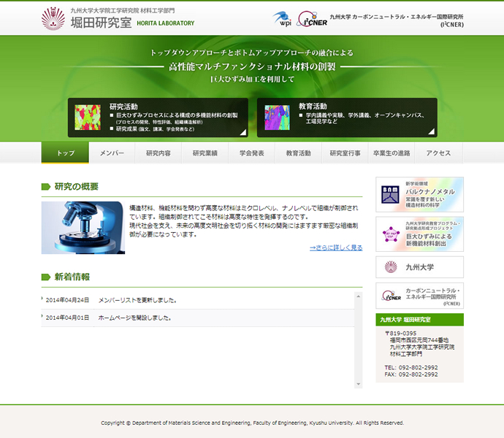Open the 研究業績 tab
504x438 pixels.
[205, 153]
